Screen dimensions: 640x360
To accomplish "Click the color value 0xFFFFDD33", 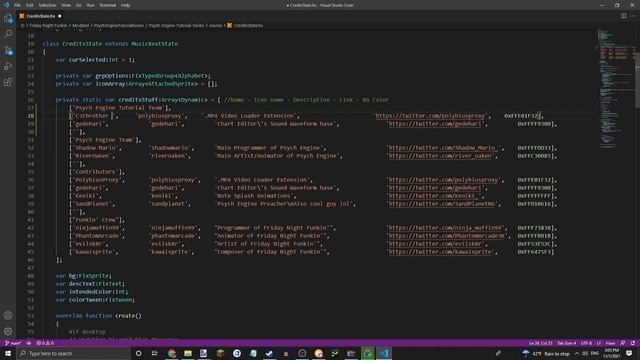I will 534,148.
